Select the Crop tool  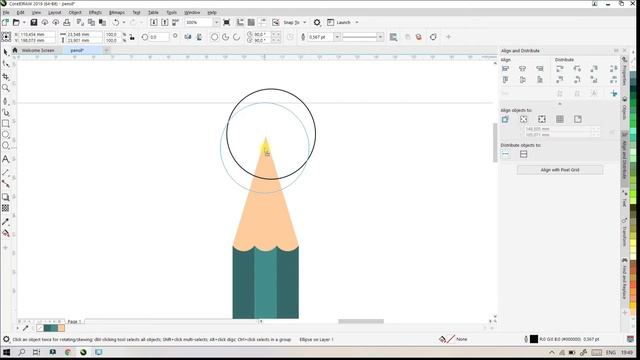click(5, 76)
